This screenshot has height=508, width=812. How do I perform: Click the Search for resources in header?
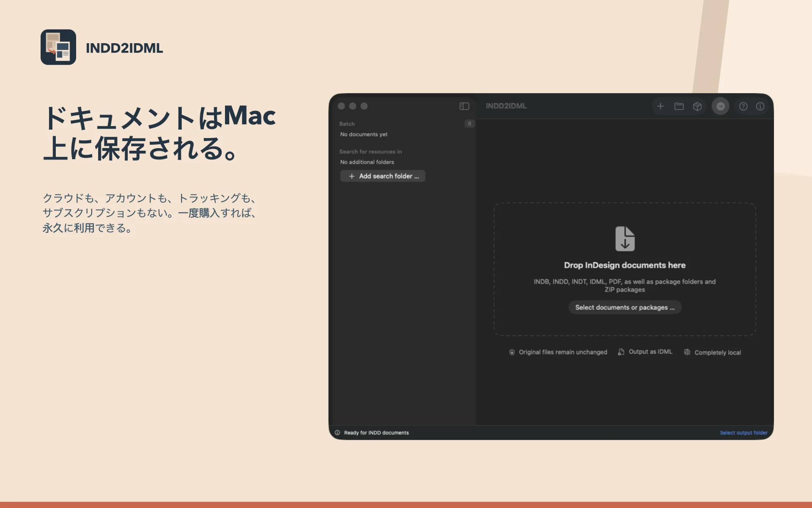tap(370, 152)
